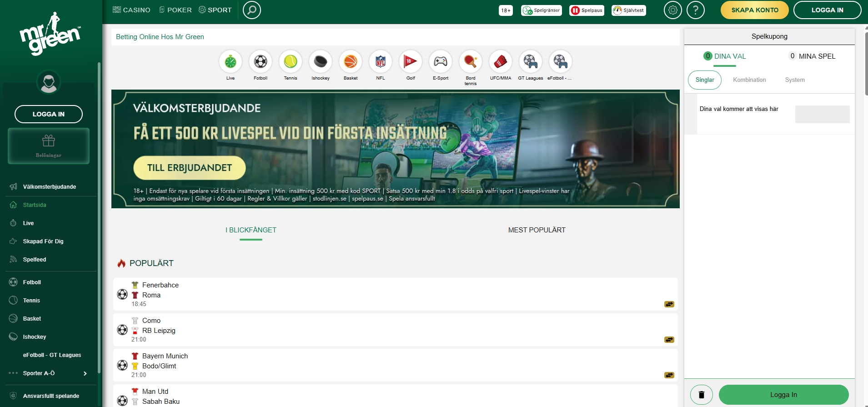
Task: Open Basket in sidebar
Action: click(x=32, y=319)
